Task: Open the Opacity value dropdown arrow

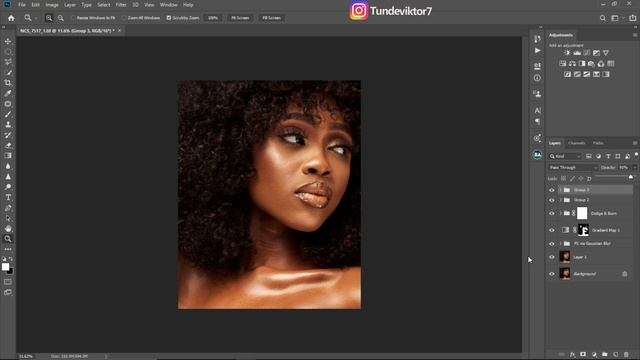Action: tap(634, 167)
